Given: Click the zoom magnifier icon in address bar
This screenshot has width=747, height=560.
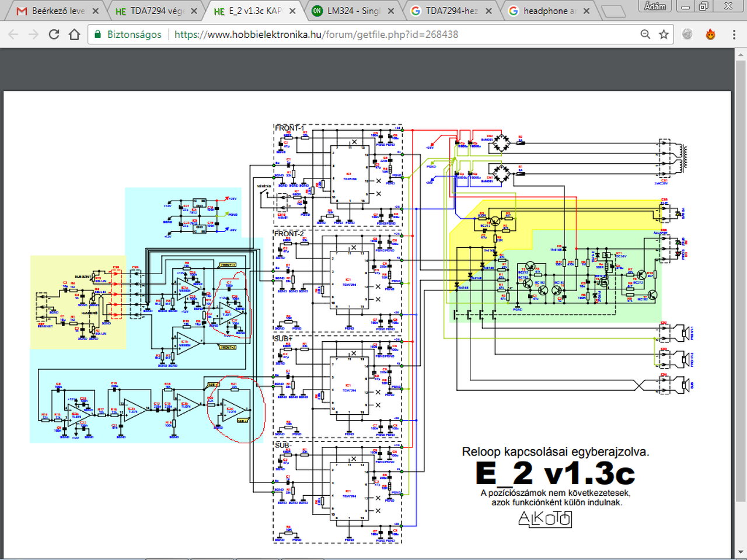Looking at the screenshot, I should [645, 34].
